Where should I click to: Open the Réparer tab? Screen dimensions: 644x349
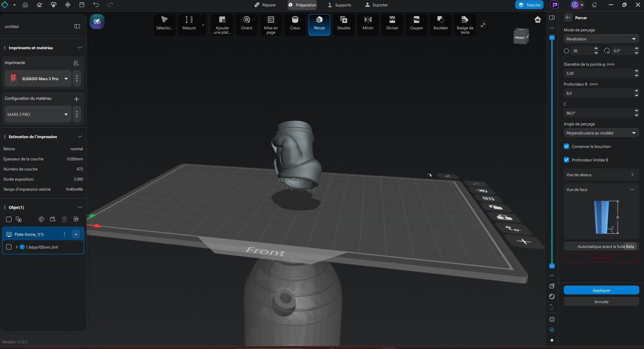point(265,5)
